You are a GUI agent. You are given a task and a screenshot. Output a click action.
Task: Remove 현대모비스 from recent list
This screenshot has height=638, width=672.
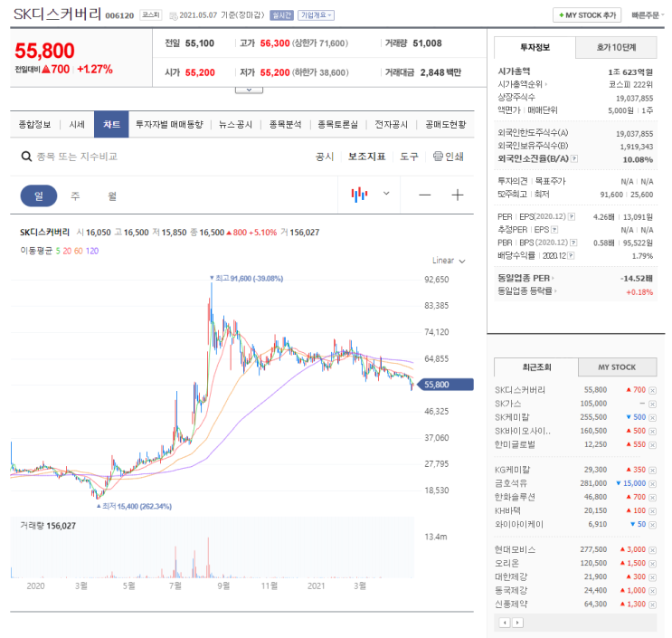coord(652,550)
